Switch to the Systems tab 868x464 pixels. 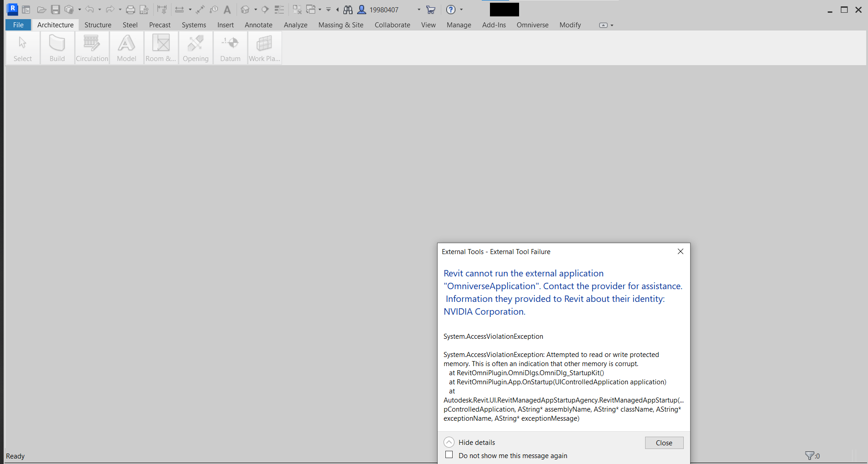coord(194,25)
